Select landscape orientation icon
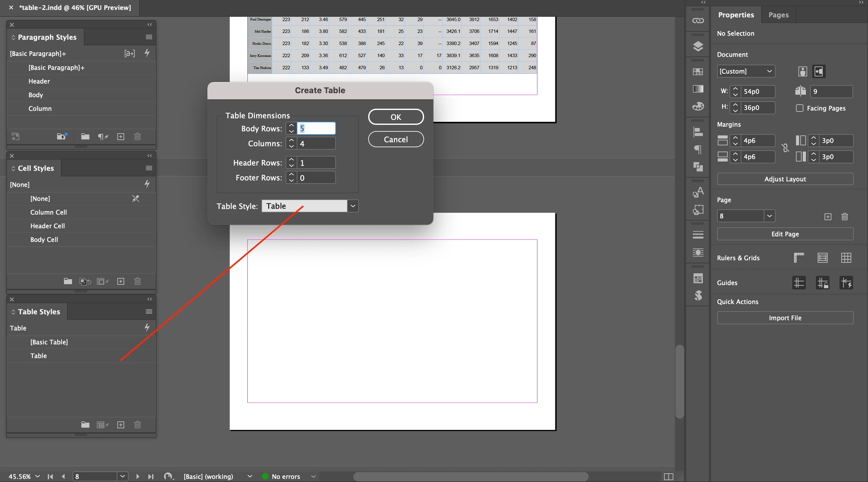This screenshot has width=868, height=482. 818,71
